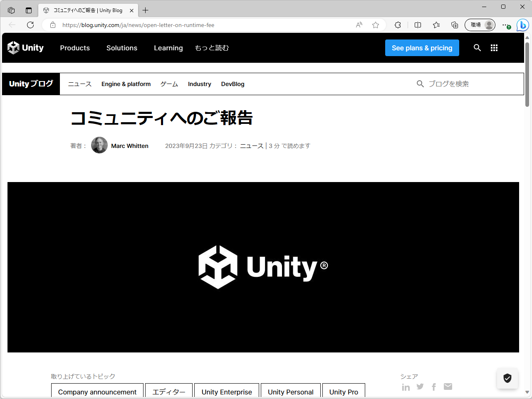Screen dimensions: 532x399
Task: Share the article on Facebook
Action: pos(434,387)
